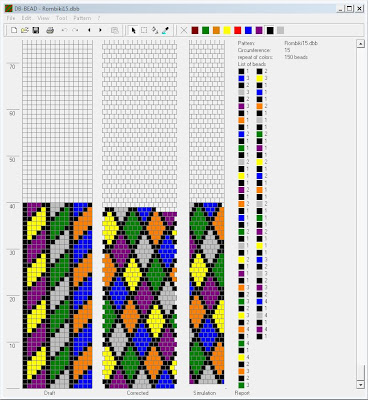
Task: Pick the crossed-out empty color
Action: point(184,30)
